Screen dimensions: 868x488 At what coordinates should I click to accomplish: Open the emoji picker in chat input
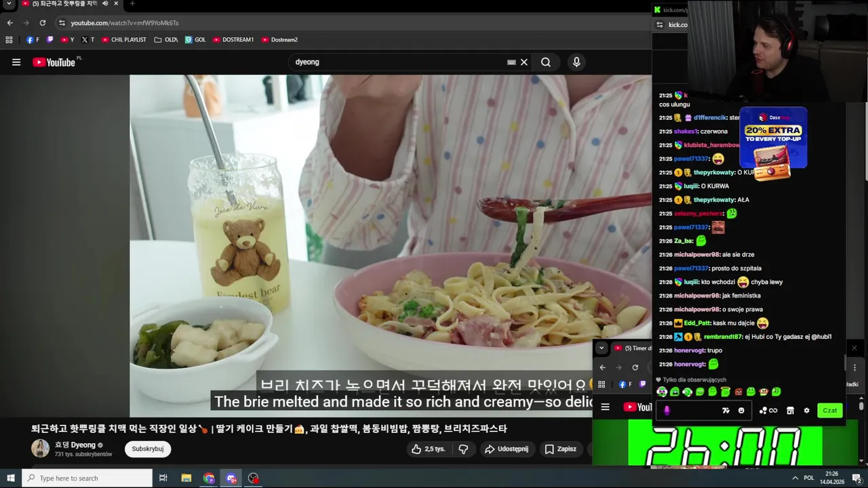point(741,410)
